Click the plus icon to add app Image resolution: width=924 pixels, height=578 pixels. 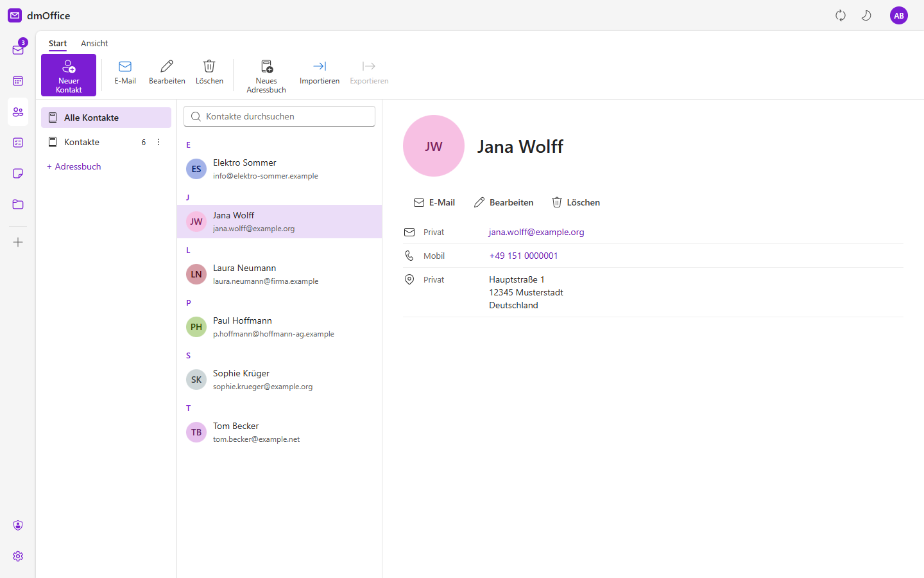tap(18, 242)
